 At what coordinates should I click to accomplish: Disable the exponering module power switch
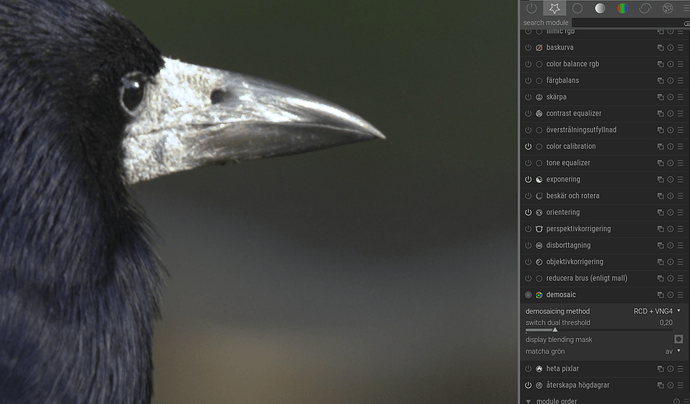click(528, 179)
